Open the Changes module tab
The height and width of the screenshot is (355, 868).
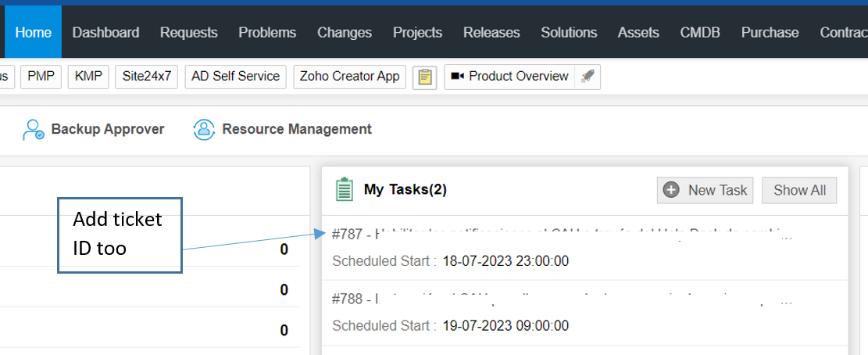tap(345, 32)
